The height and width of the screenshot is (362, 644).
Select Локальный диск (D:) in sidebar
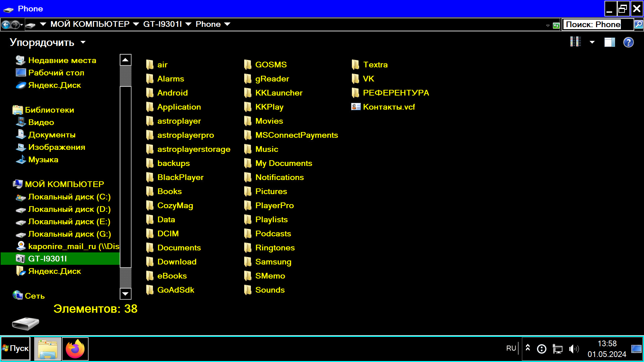[x=69, y=209]
